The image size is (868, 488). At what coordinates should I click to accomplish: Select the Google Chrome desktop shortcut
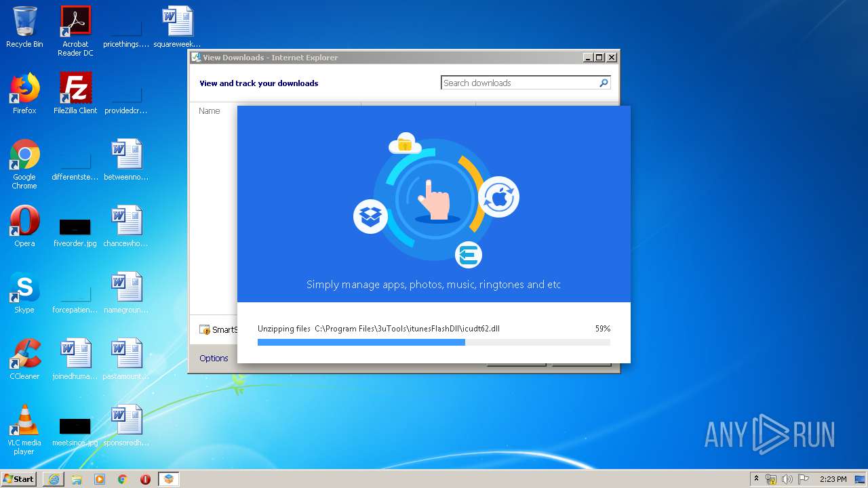[24, 164]
